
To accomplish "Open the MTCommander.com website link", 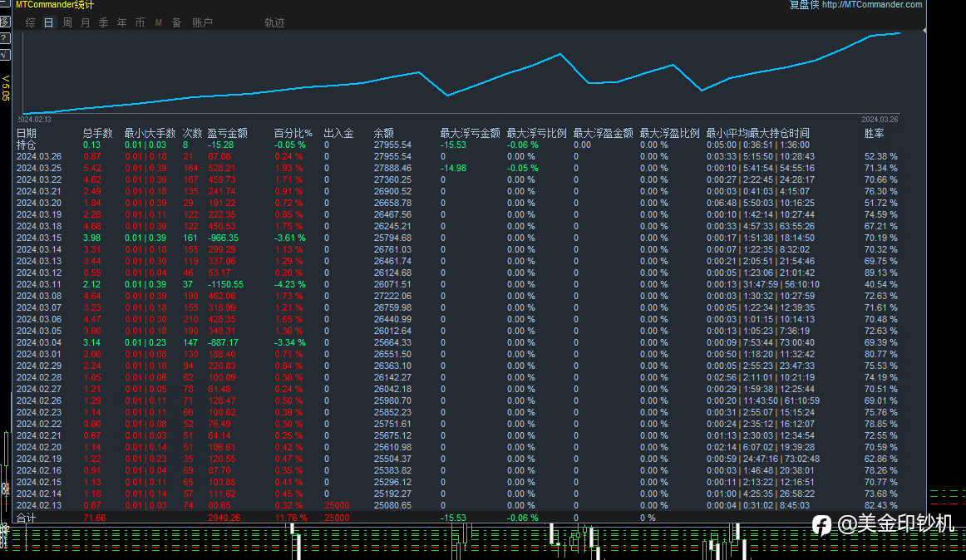I will (x=872, y=5).
